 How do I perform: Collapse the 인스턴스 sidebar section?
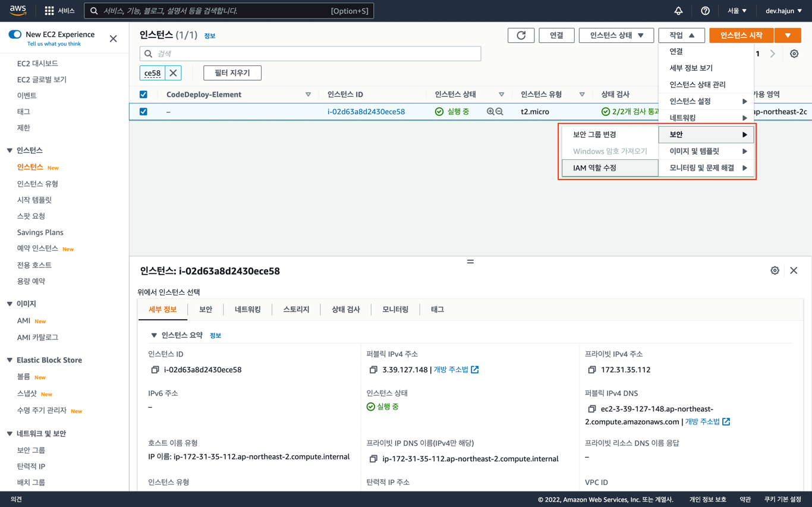(x=10, y=150)
